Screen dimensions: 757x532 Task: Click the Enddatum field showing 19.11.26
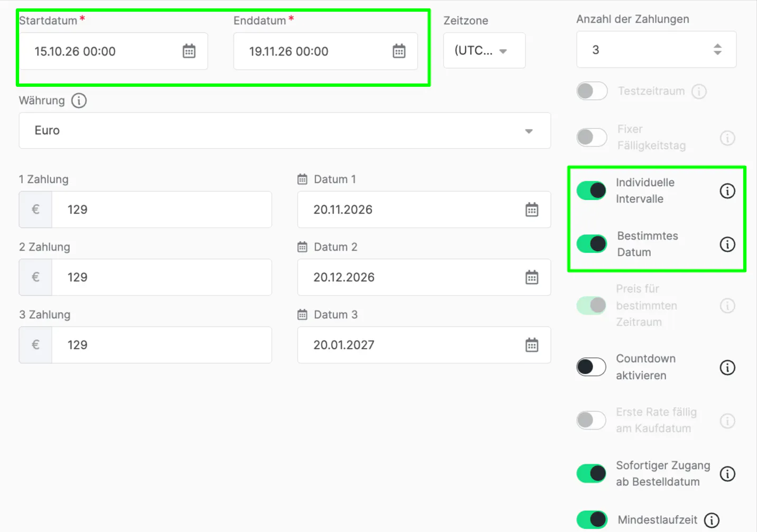[x=326, y=51]
